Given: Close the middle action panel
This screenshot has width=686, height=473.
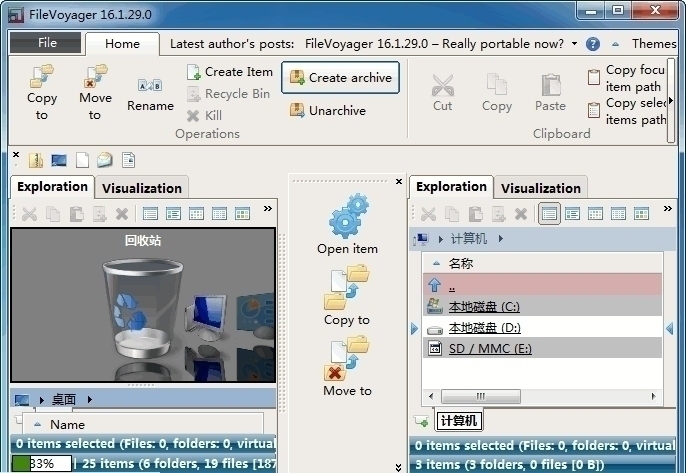Looking at the screenshot, I should (x=399, y=182).
